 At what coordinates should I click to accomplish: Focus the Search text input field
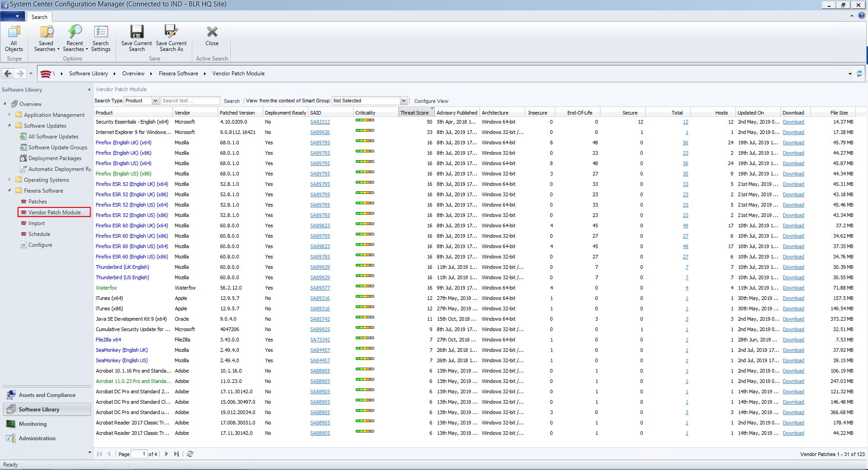[190, 101]
